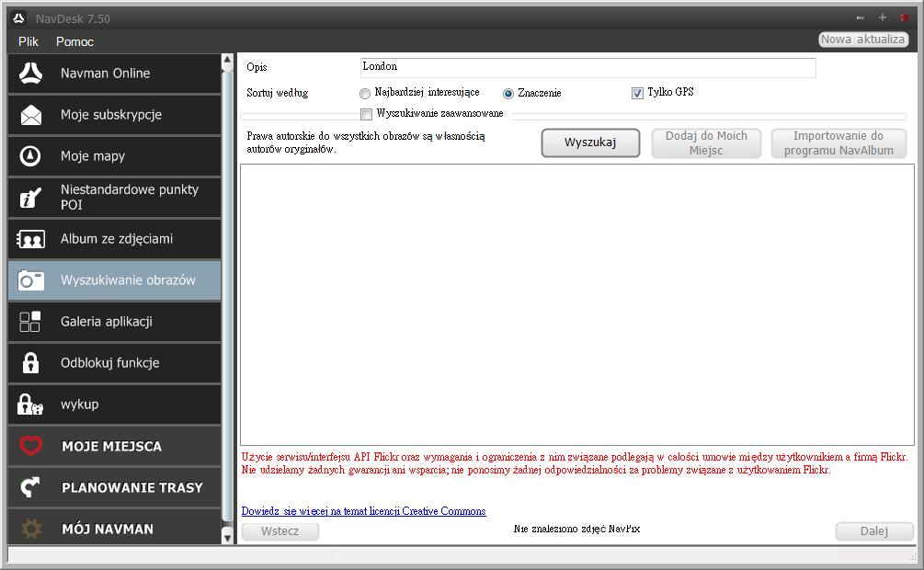Click the sidebar vertical scrollbar track
Viewport: 924px width, 570px height.
click(x=227, y=298)
